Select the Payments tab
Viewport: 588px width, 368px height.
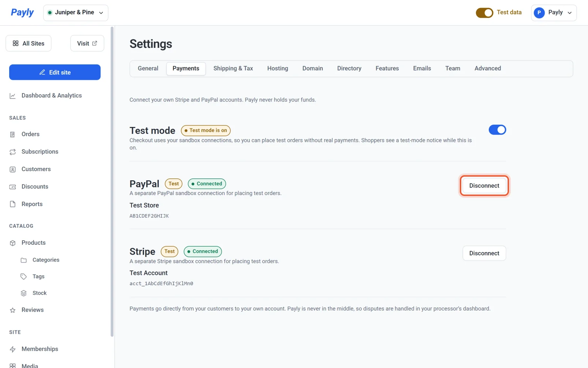(x=186, y=68)
